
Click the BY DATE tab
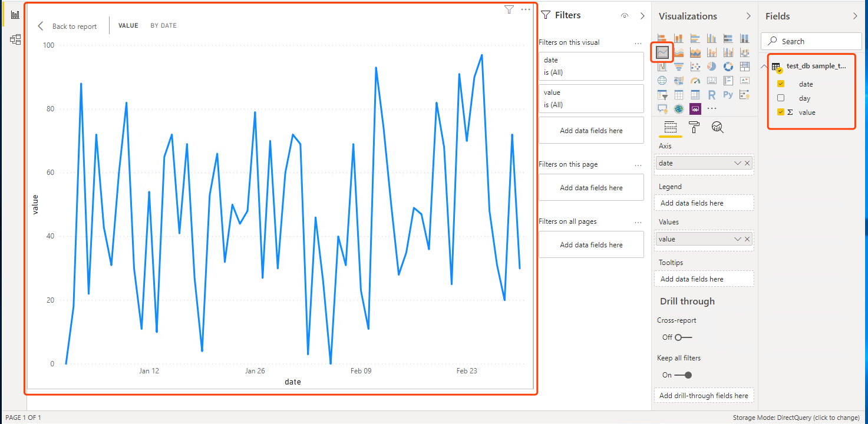coord(163,26)
